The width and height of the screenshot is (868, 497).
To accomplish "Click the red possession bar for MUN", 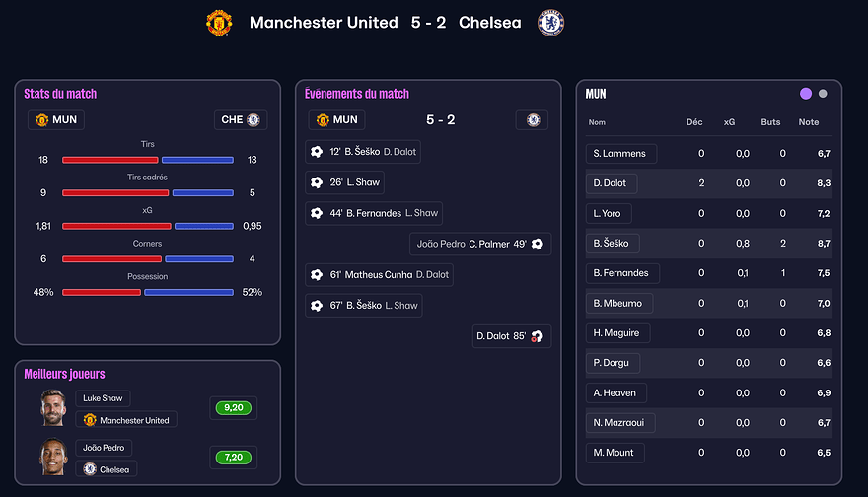I will pos(101,293).
